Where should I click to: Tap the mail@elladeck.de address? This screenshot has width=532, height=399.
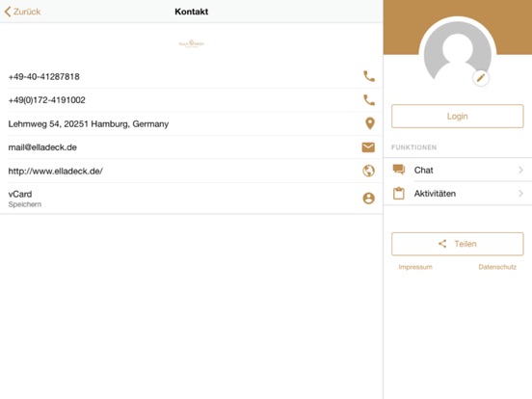[x=42, y=147]
